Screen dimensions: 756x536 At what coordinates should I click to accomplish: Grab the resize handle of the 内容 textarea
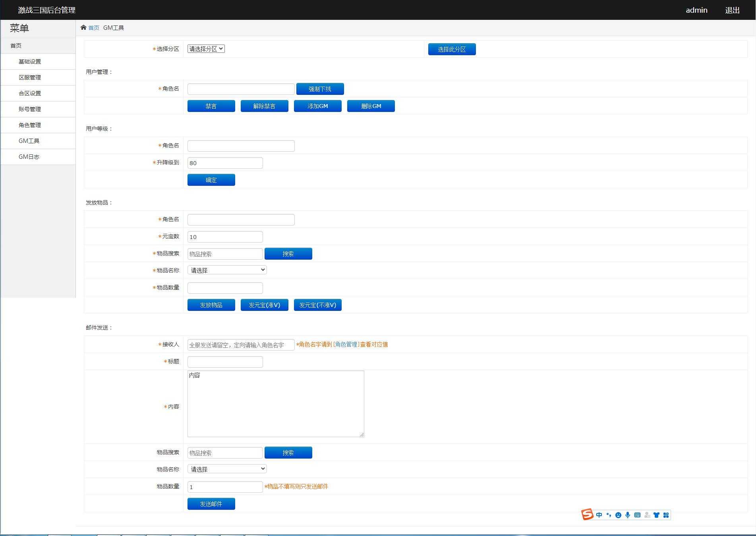click(362, 434)
